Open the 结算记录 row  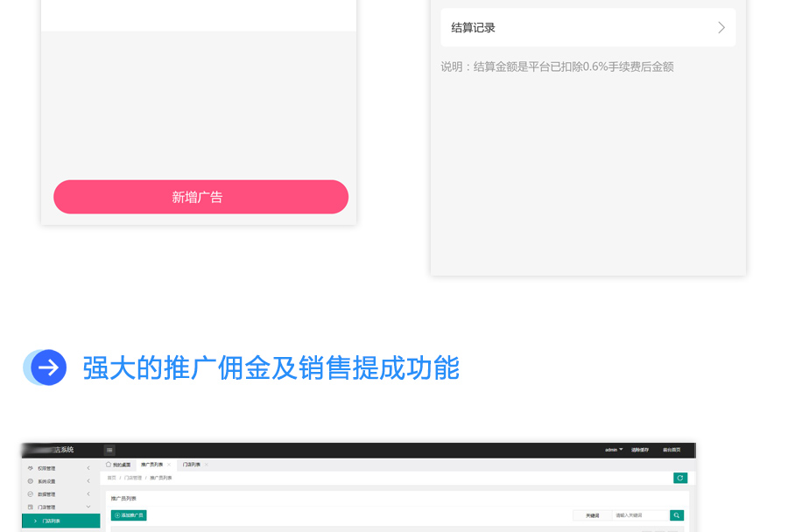pos(587,27)
